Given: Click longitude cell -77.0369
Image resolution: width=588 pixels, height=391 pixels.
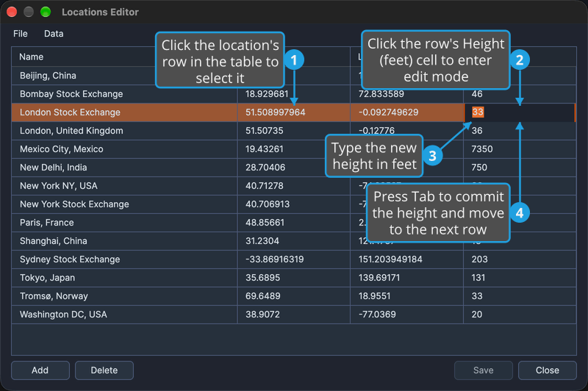Looking at the screenshot, I should click(x=407, y=314).
